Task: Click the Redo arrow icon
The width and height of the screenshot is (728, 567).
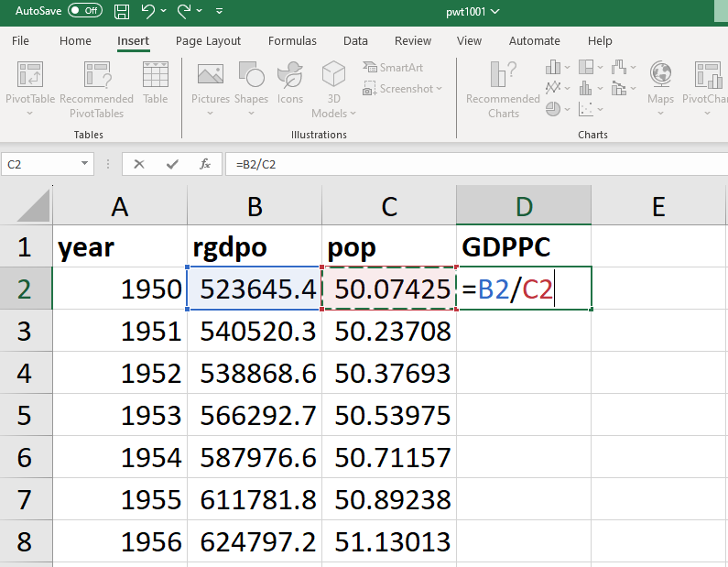Action: click(184, 11)
